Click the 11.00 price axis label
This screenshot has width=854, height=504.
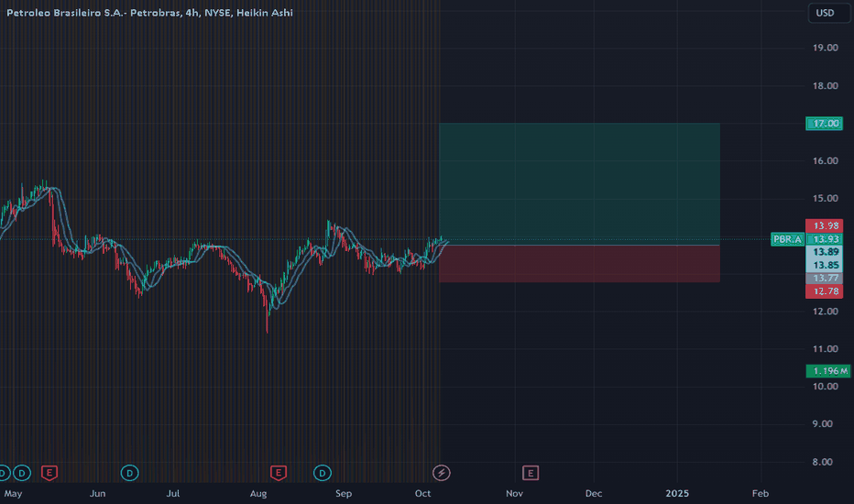pyautogui.click(x=825, y=349)
